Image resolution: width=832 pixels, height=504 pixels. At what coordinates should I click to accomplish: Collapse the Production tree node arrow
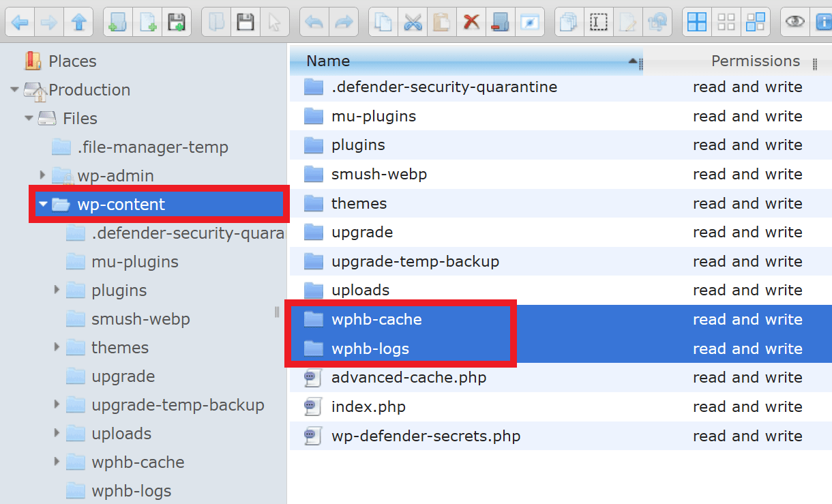pyautogui.click(x=14, y=89)
